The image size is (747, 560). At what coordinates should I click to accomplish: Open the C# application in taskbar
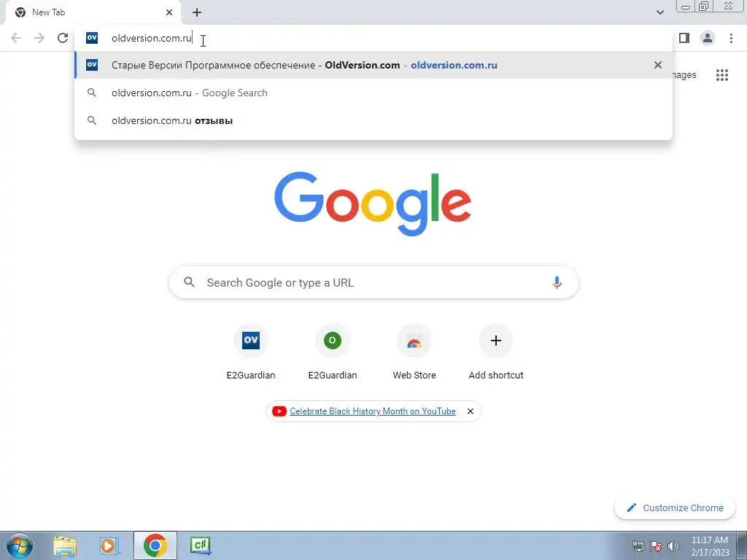pyautogui.click(x=200, y=545)
